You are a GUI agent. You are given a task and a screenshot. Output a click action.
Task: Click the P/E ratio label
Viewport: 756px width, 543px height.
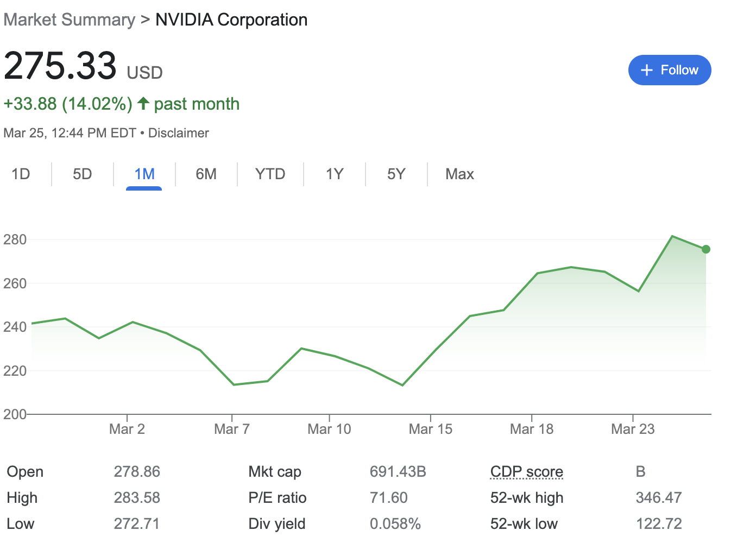[x=278, y=497]
